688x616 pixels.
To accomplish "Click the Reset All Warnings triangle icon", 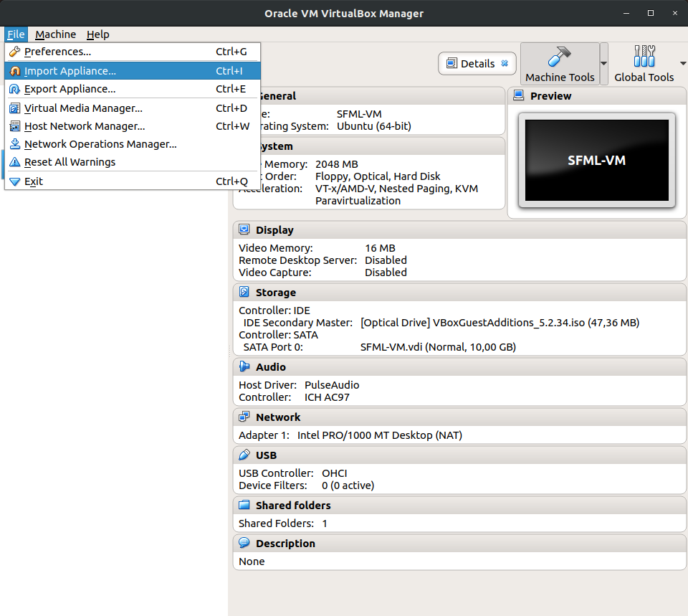I will click(15, 162).
